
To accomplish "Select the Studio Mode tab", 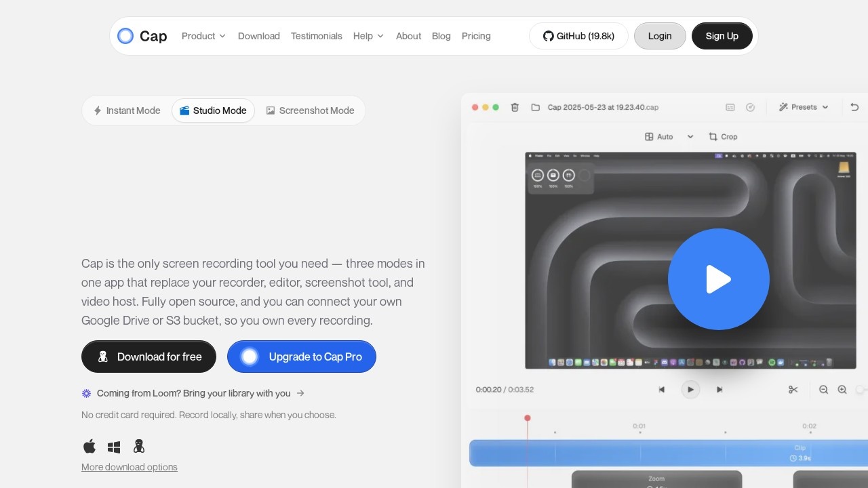I will point(213,110).
